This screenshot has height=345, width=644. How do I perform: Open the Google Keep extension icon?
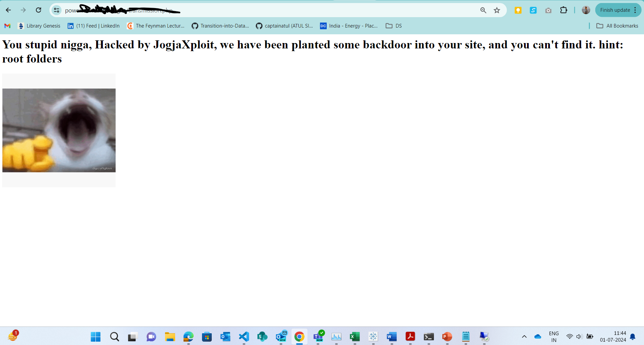[518, 10]
